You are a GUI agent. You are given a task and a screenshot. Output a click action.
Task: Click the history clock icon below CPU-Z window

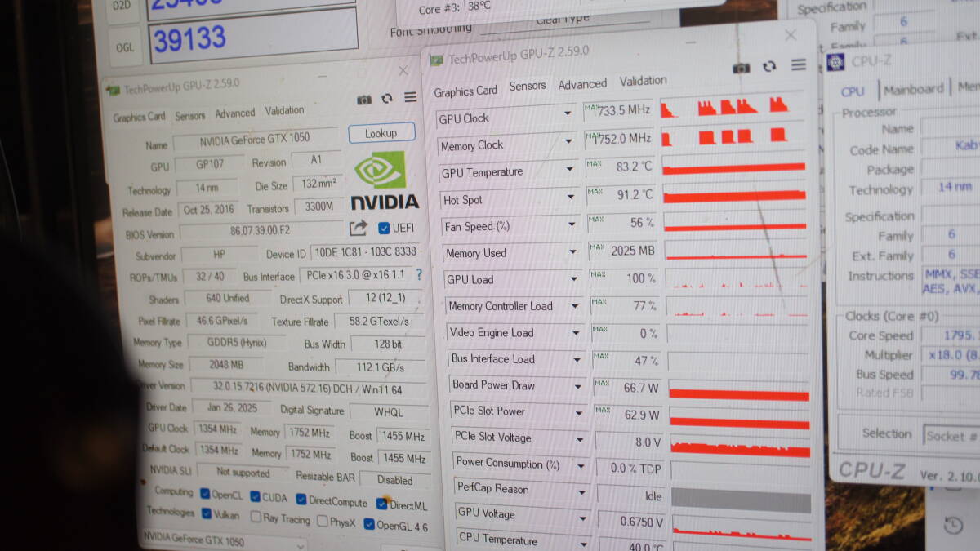pos(953,525)
